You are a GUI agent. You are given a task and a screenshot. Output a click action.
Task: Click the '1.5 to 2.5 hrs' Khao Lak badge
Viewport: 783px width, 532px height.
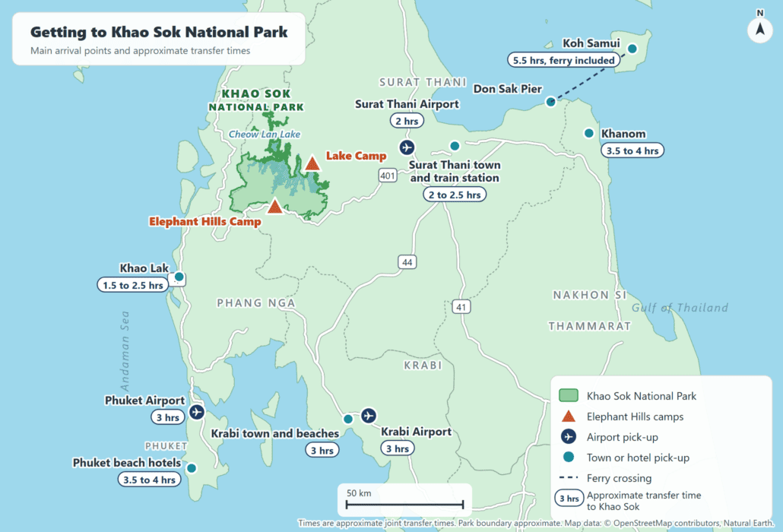133,285
